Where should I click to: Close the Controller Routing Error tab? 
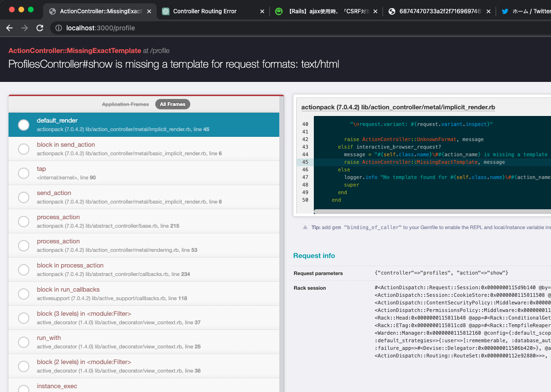click(x=262, y=11)
